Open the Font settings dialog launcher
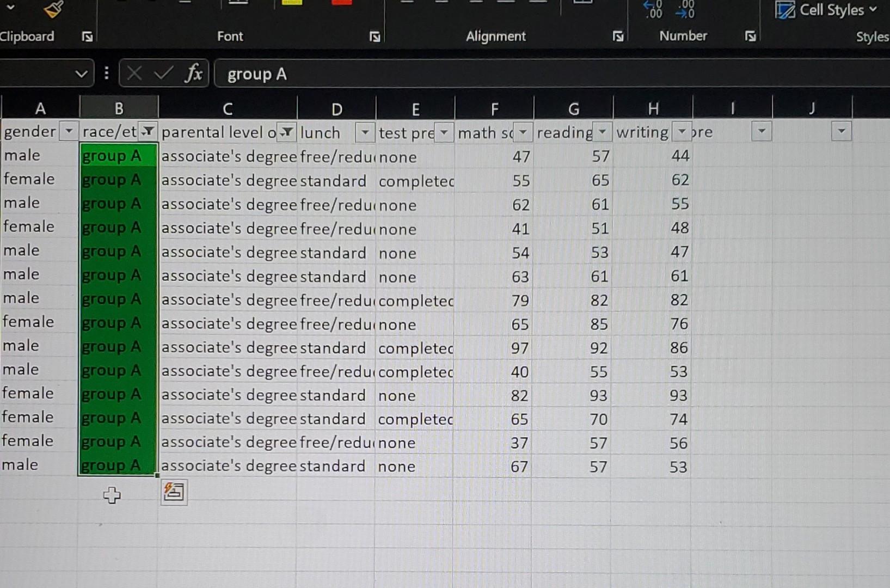The height and width of the screenshot is (588, 890). point(375,36)
